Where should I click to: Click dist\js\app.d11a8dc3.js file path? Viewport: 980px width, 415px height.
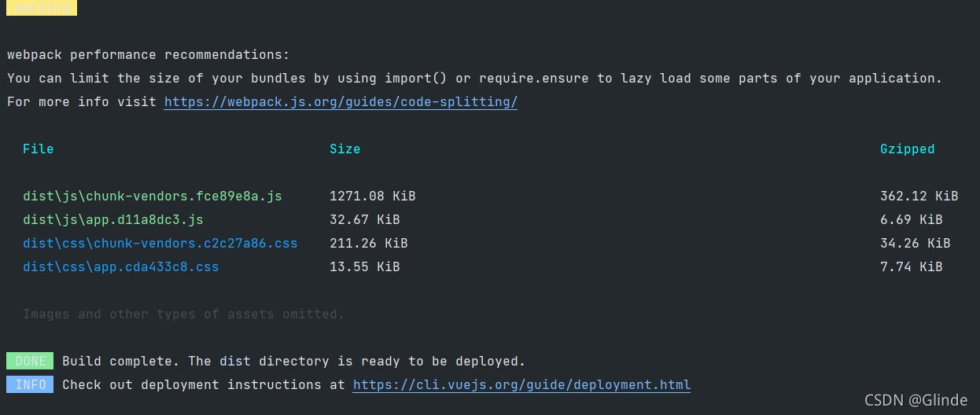[x=113, y=220]
